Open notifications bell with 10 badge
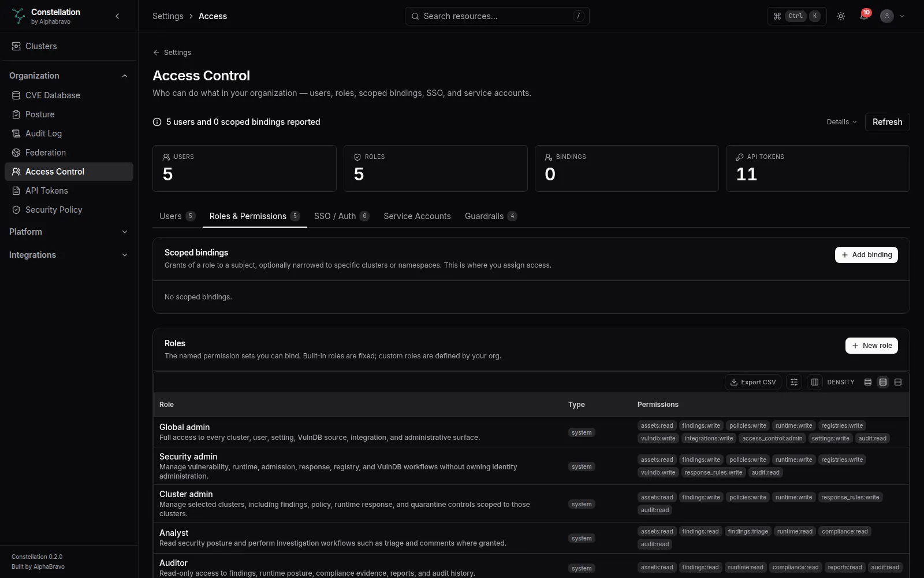The height and width of the screenshot is (578, 924). coord(864,16)
